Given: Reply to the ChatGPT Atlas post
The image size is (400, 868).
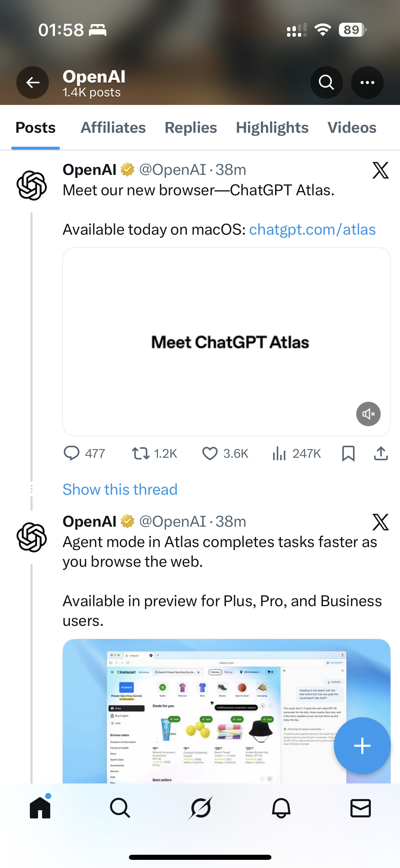Looking at the screenshot, I should (x=72, y=453).
